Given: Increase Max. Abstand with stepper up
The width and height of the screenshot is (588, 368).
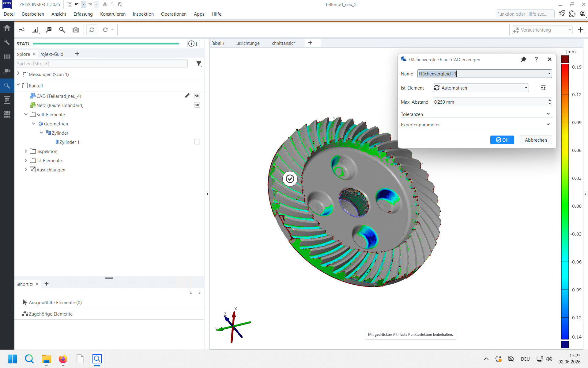Looking at the screenshot, I should pos(550,100).
